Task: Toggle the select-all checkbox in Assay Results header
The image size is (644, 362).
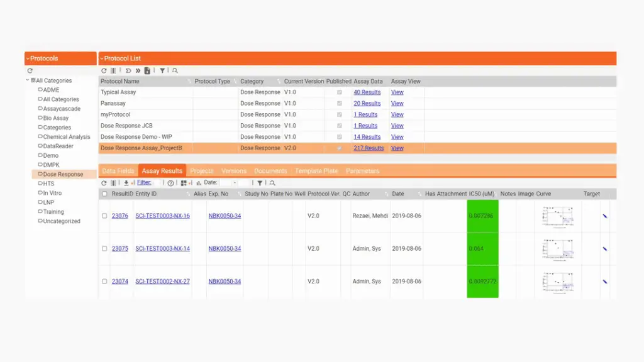Action: tap(104, 194)
